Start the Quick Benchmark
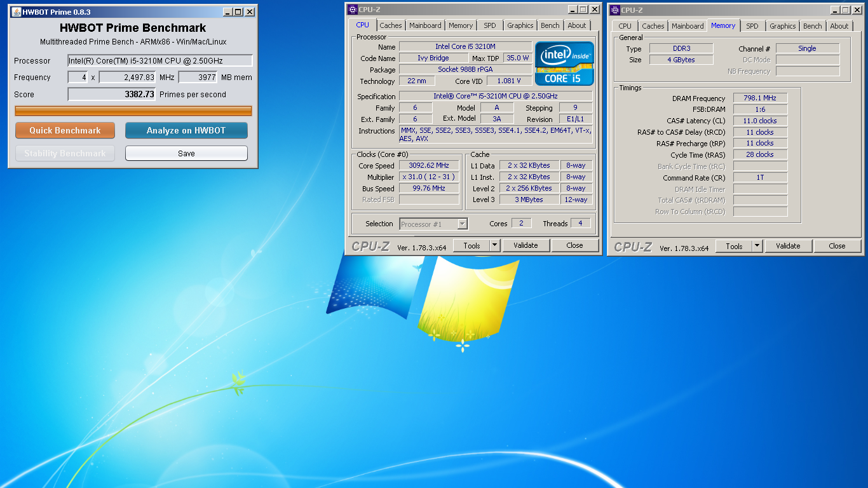 pyautogui.click(x=65, y=130)
